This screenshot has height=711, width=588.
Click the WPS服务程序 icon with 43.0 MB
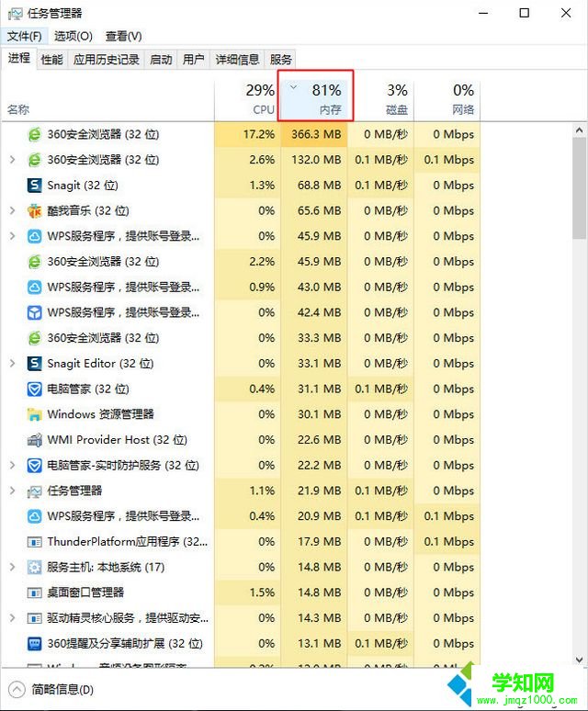point(35,287)
